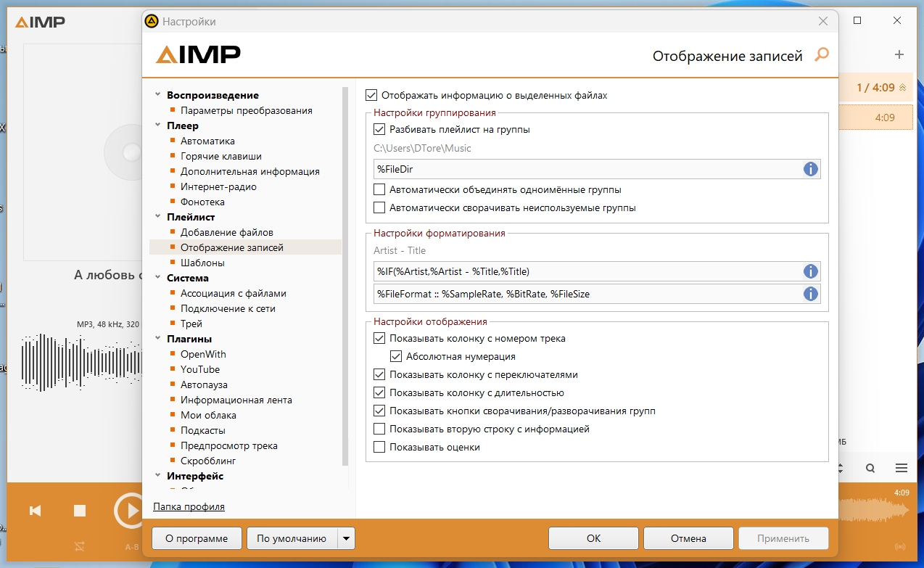Click the info icon beside %FileFormat line
924x568 pixels.
811,294
